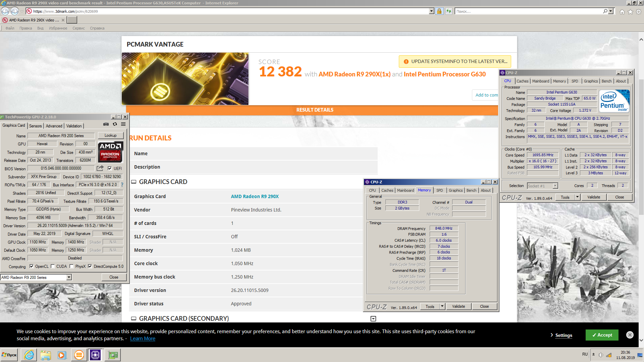Click the page refresh icon in address bar
This screenshot has height=362, width=644.
448,11
